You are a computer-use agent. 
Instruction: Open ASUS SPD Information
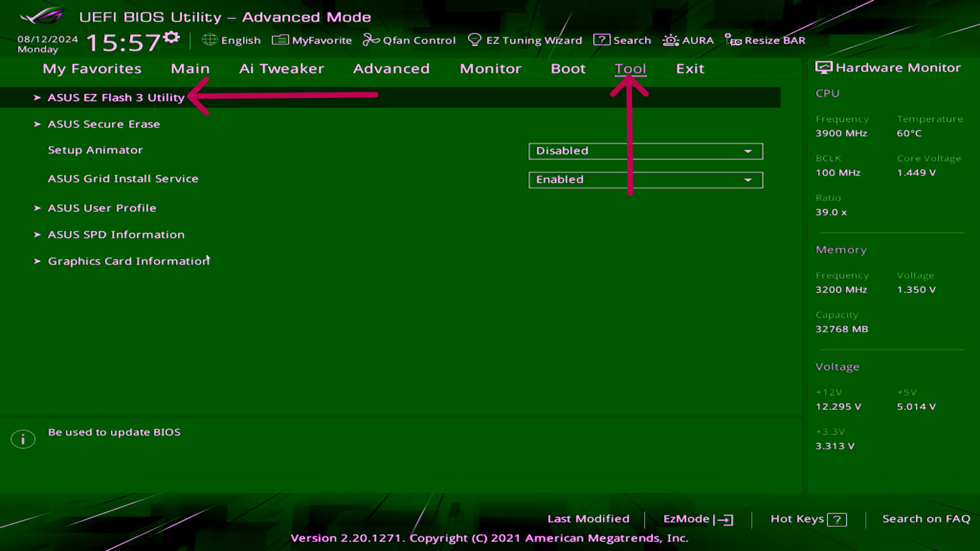click(116, 235)
